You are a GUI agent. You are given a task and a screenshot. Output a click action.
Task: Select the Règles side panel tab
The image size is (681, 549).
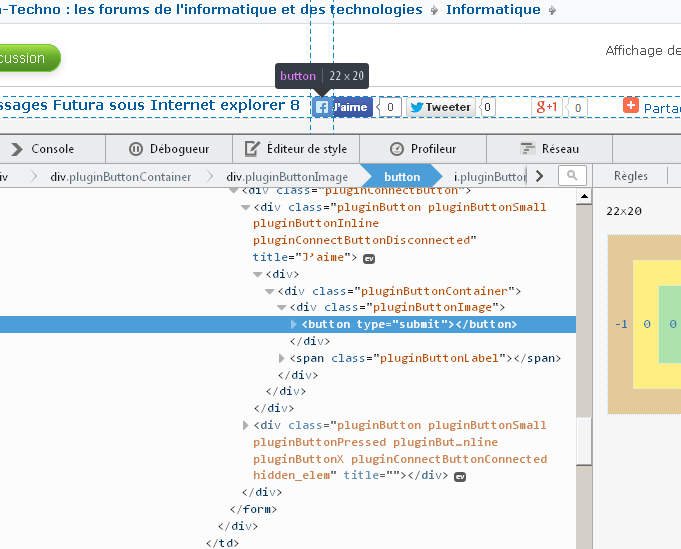pyautogui.click(x=631, y=176)
